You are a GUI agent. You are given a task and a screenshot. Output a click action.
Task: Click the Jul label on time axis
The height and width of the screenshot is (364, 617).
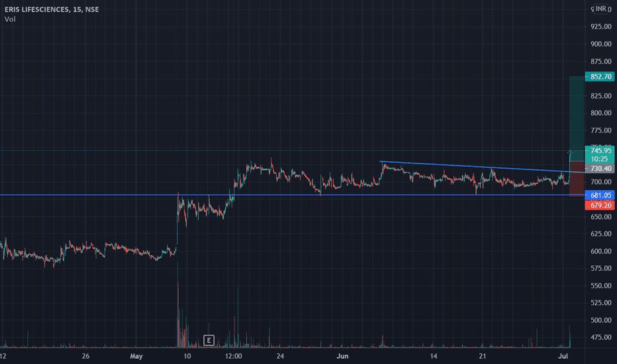(563, 356)
